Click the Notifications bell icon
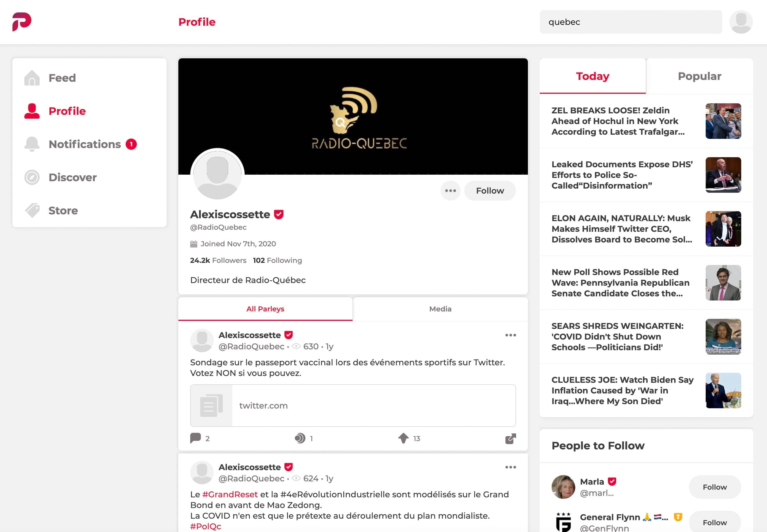Image resolution: width=767 pixels, height=532 pixels. 32,144
